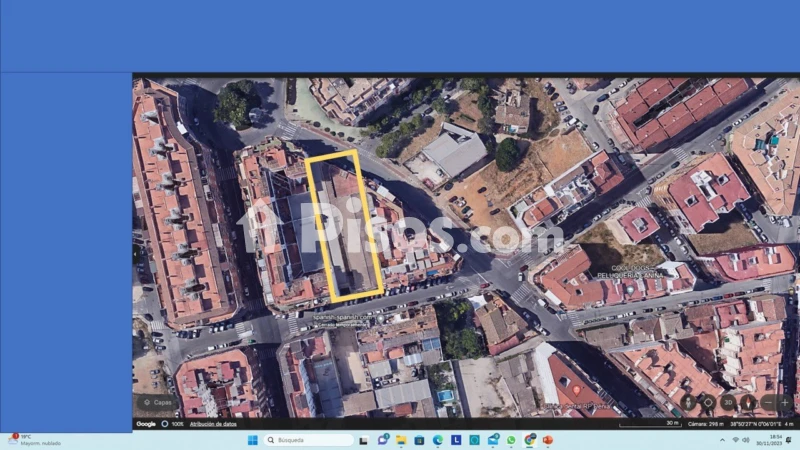Open the Capas layers button
Viewport: 800px width, 450px height.
coord(158,403)
